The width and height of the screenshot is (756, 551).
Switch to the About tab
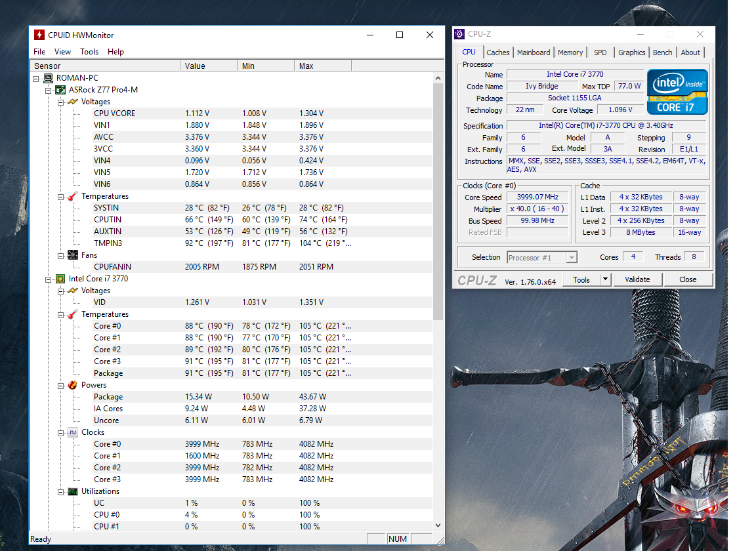(690, 52)
